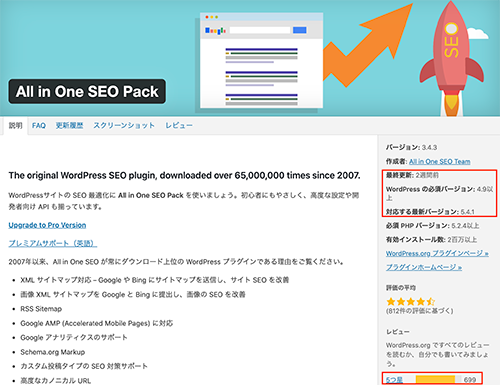Click the RSS Sitemap list item

41,309
